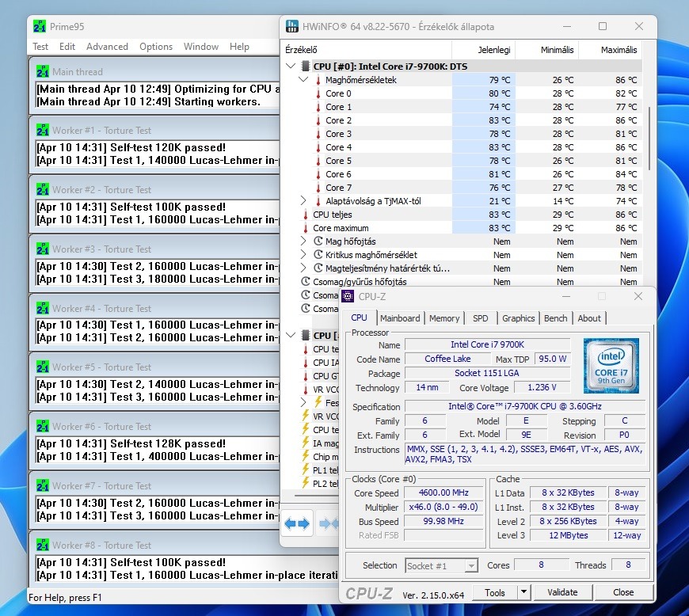Click the lightning bolt icon for PL2
The height and width of the screenshot is (616, 689).
coord(306,483)
